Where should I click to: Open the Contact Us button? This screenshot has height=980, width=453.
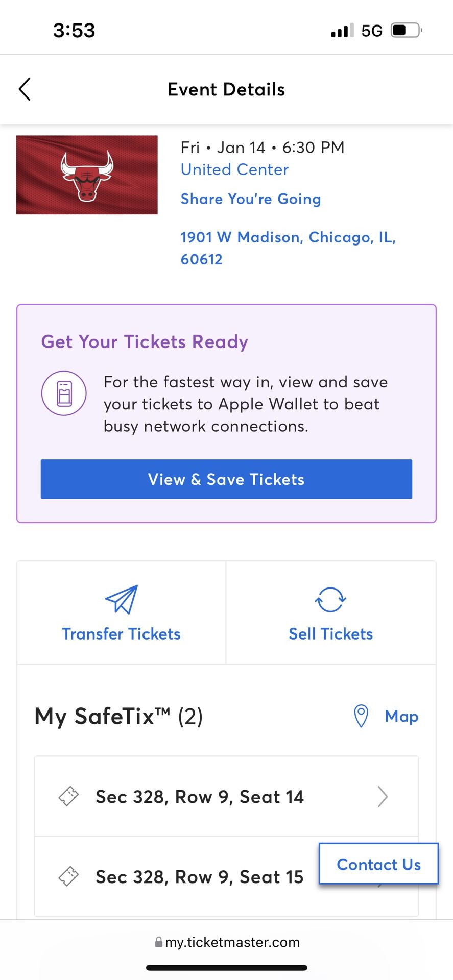(x=378, y=864)
